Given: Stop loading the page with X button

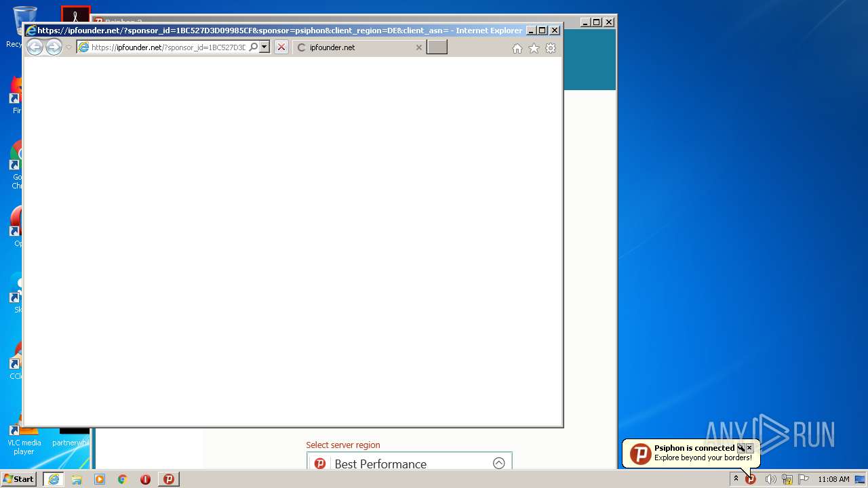Looking at the screenshot, I should (x=281, y=47).
